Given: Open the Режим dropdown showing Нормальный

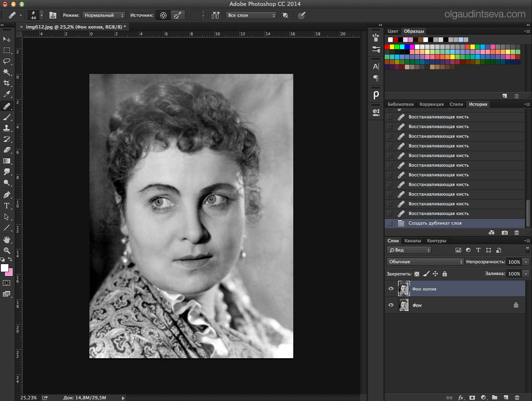Looking at the screenshot, I should (x=103, y=15).
